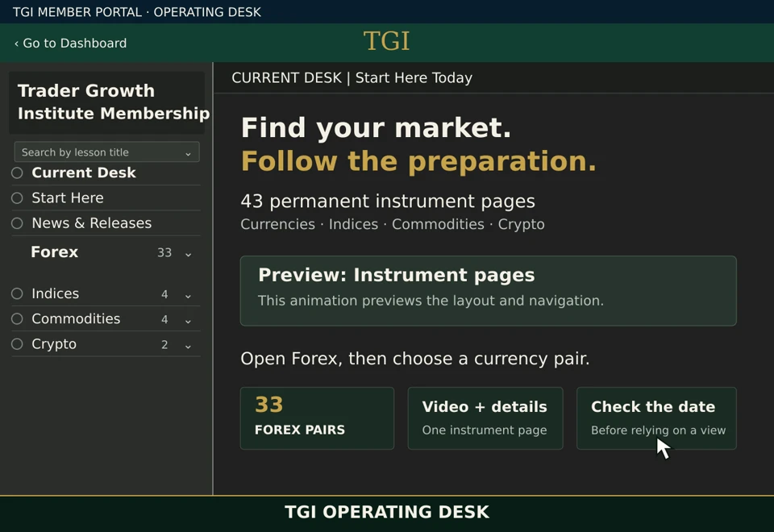Select the Forex category
Image resolution: width=774 pixels, height=532 pixels.
pos(54,252)
